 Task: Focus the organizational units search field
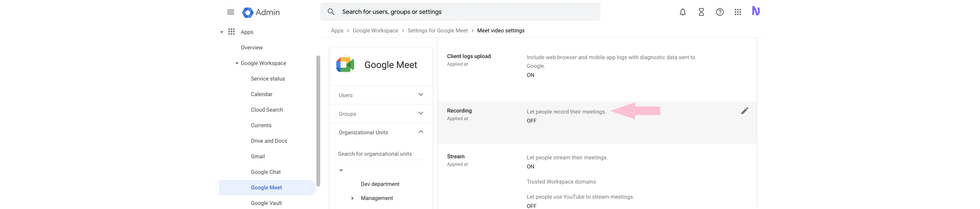coord(380,154)
